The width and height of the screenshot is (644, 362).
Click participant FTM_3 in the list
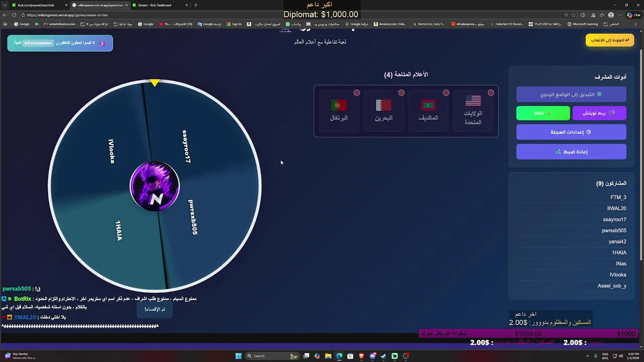(x=572, y=197)
